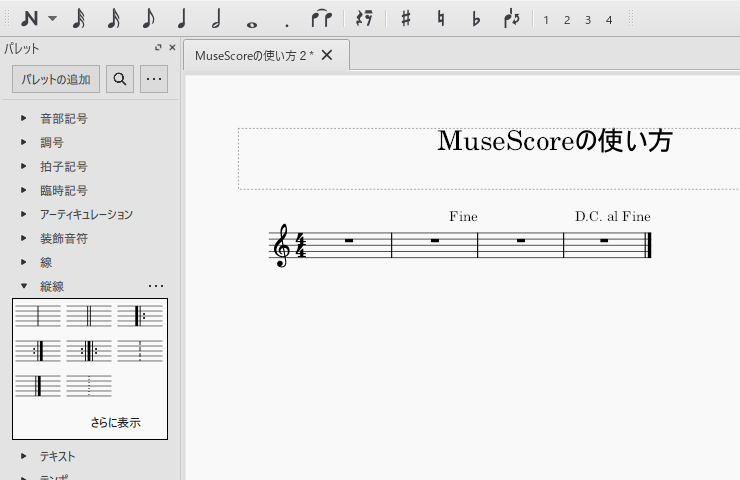Select half note duration

click(x=217, y=19)
